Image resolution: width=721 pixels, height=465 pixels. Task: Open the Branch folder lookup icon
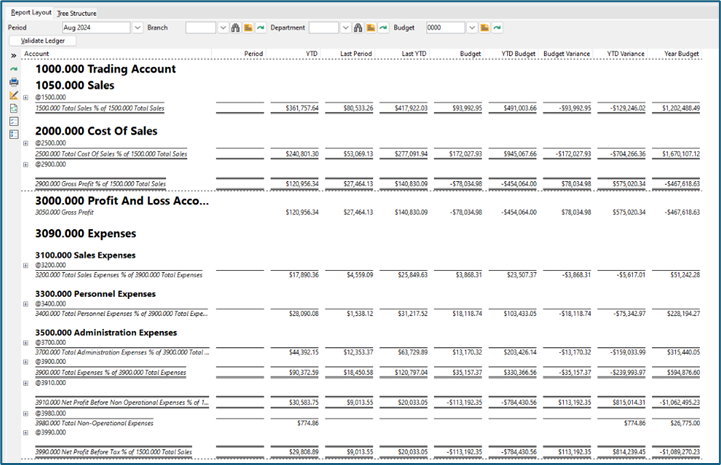coord(248,28)
